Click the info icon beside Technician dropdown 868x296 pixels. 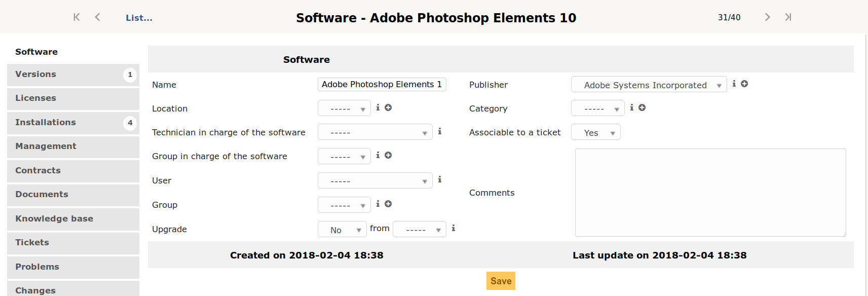pos(440,131)
